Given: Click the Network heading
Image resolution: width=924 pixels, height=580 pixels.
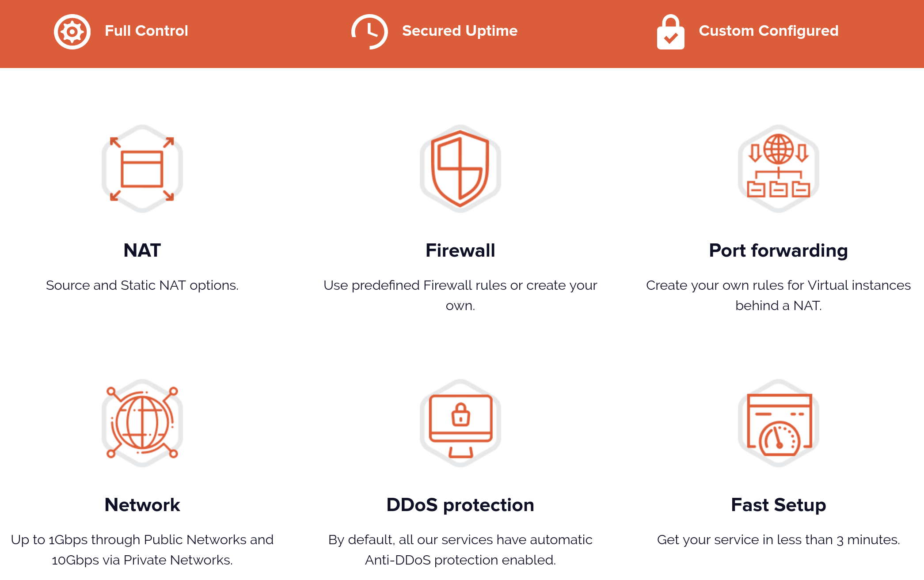Looking at the screenshot, I should pyautogui.click(x=142, y=504).
